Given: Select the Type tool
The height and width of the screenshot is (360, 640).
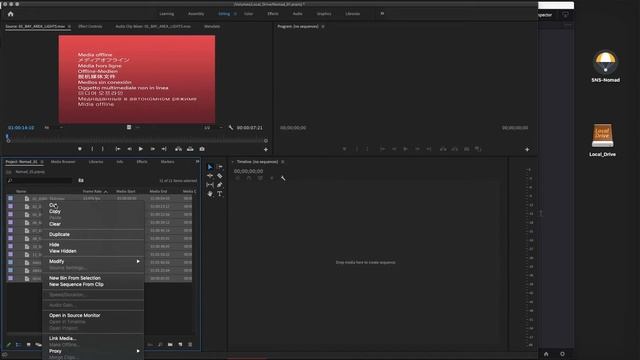Looking at the screenshot, I should (220, 194).
